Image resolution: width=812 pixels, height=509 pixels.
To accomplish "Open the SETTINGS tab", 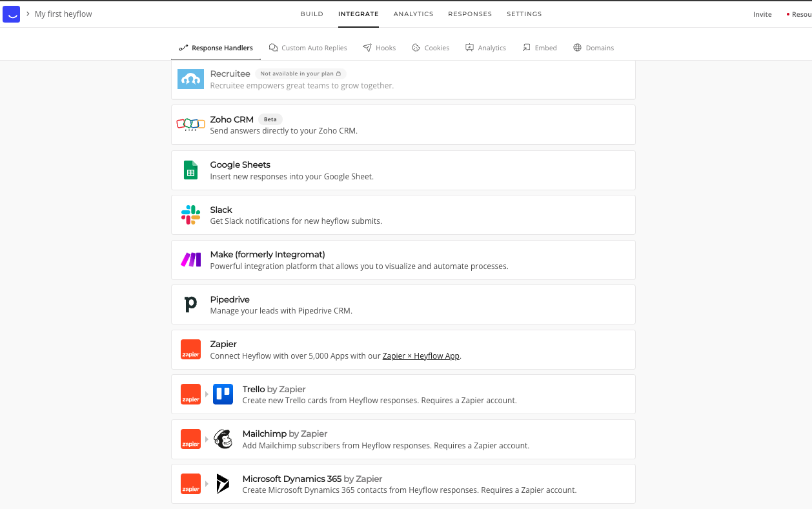I will point(524,14).
